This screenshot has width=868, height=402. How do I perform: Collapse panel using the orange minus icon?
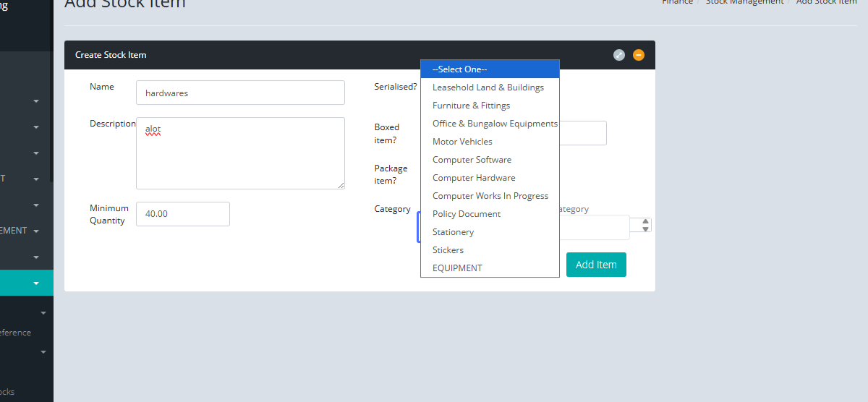[x=639, y=55]
